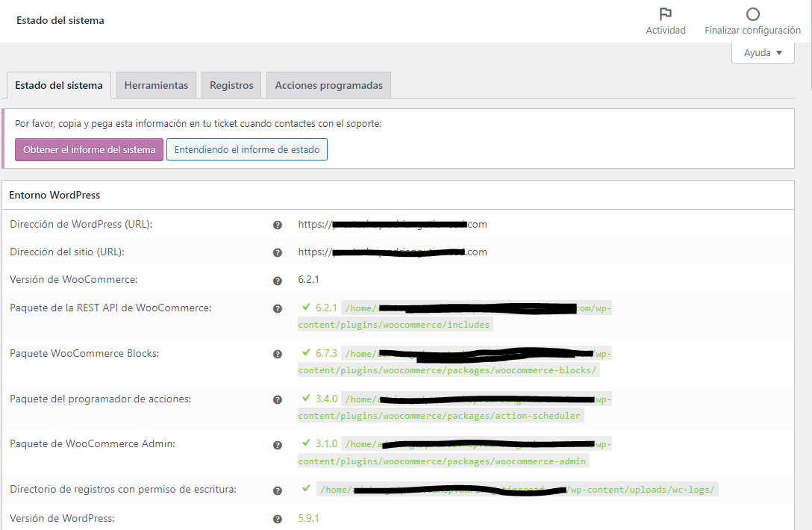Click the woocommerce/includes path text
The width and height of the screenshot is (812, 530).
pyautogui.click(x=395, y=325)
